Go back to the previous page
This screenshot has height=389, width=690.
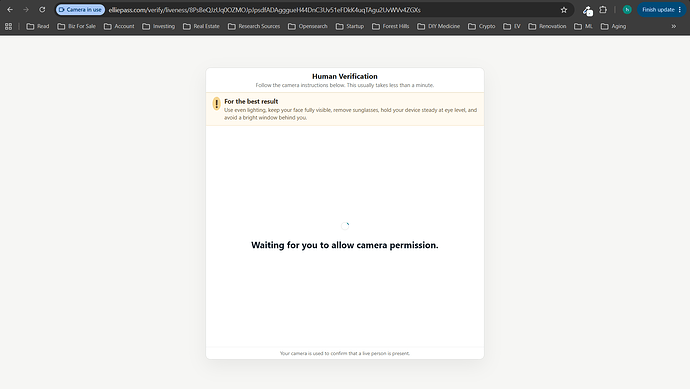click(10, 10)
